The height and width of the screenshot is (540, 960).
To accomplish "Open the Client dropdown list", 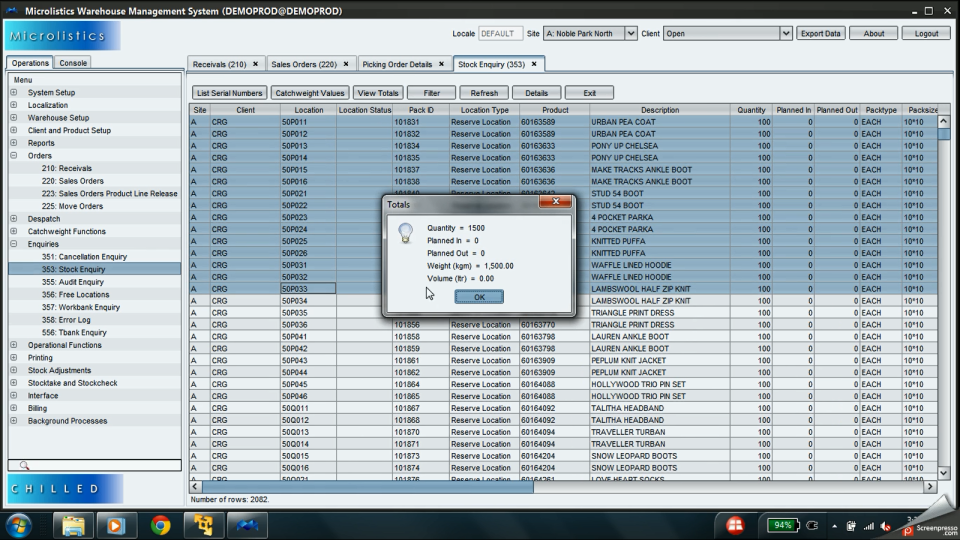I will pyautogui.click(x=786, y=34).
